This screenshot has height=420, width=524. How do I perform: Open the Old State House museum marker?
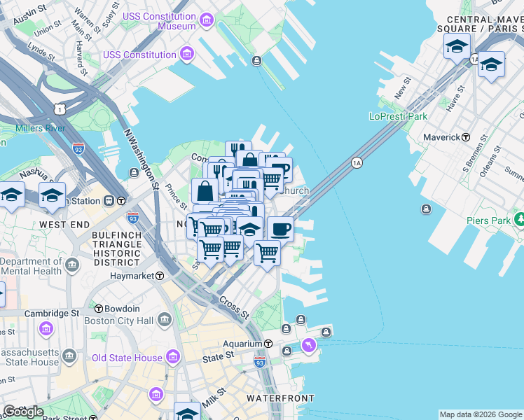pyautogui.click(x=173, y=357)
